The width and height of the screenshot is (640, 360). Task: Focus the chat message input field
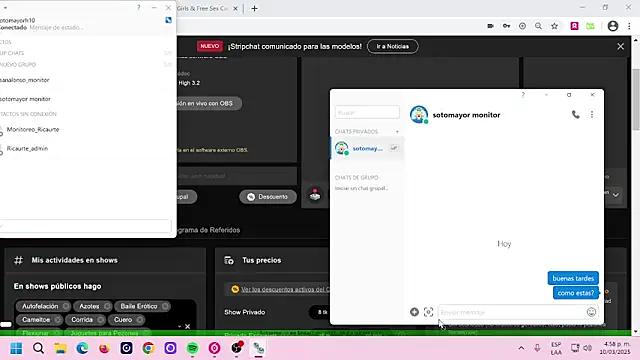(512, 312)
